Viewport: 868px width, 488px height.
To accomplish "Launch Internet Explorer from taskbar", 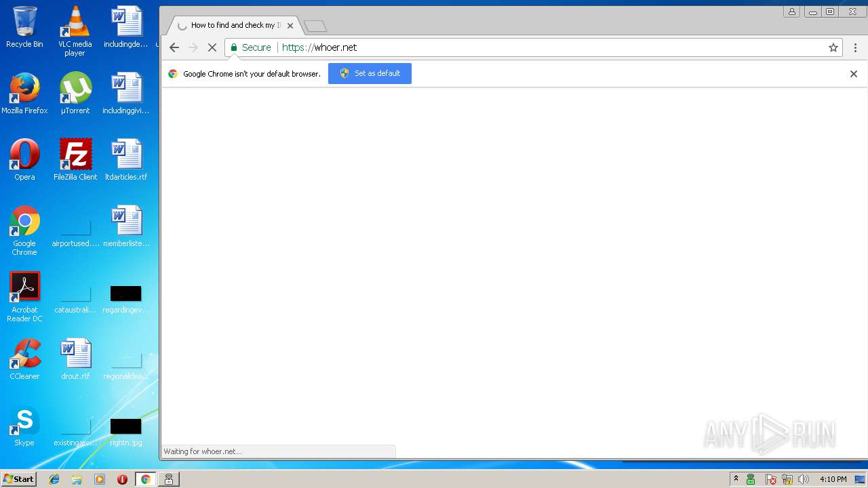I will [54, 479].
